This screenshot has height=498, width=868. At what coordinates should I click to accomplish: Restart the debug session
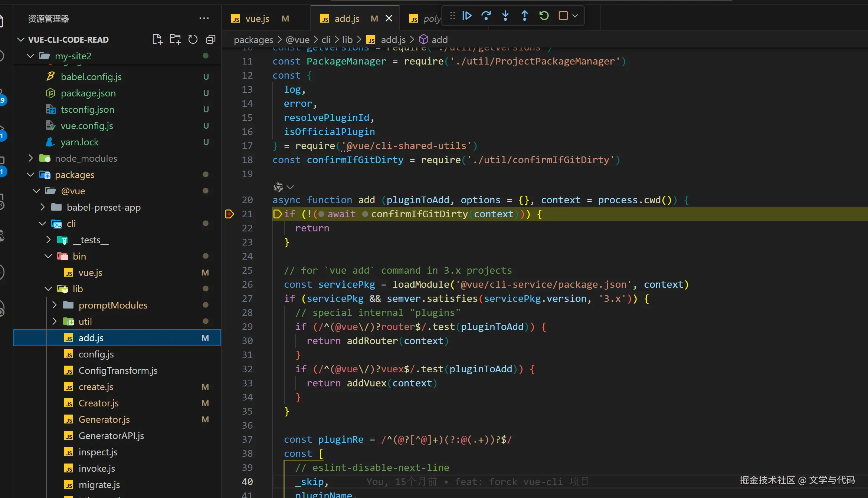pyautogui.click(x=544, y=16)
